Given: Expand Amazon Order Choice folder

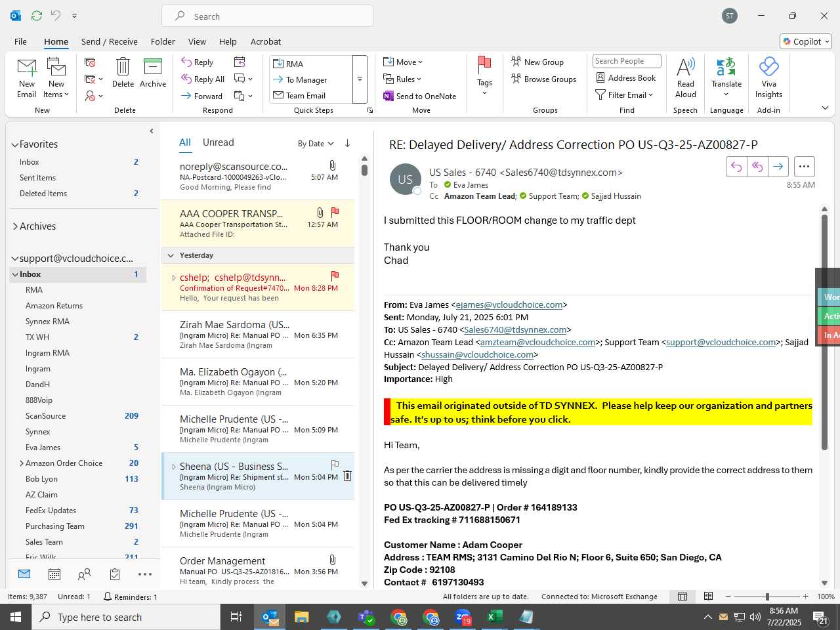Looking at the screenshot, I should coord(22,463).
